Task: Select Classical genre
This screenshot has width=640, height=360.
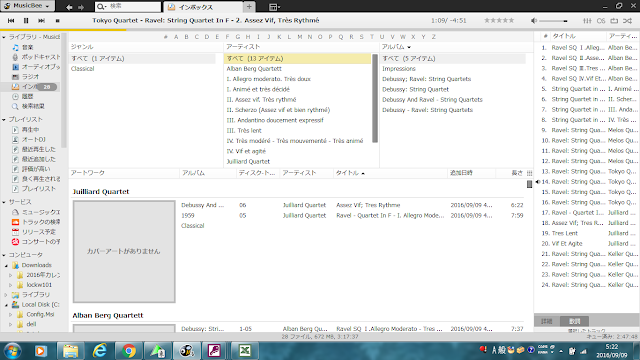Action: pos(82,69)
